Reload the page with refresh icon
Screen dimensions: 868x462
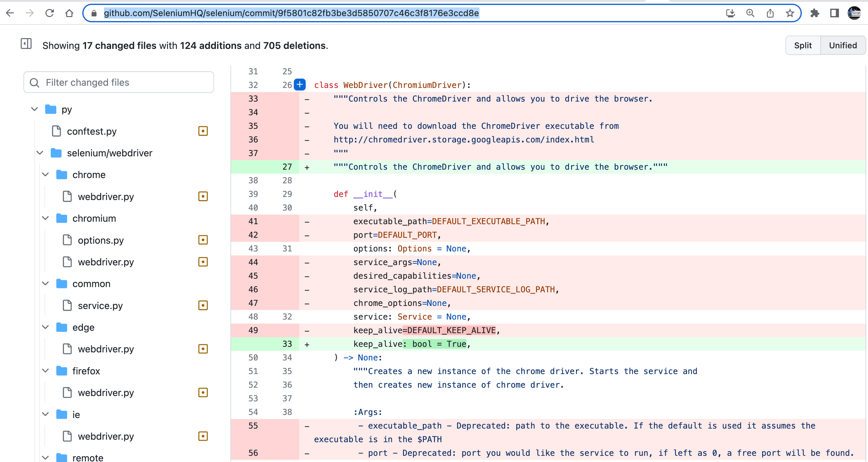pyautogui.click(x=49, y=13)
